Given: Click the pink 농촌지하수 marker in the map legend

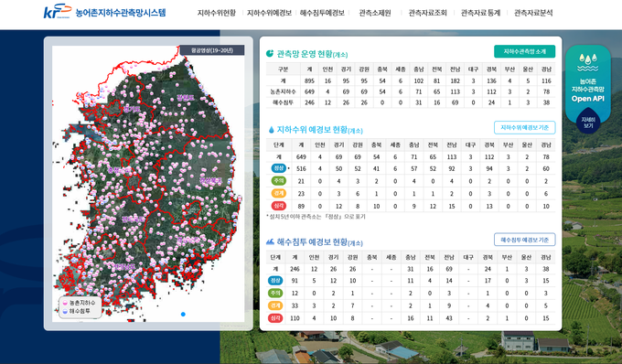Looking at the screenshot, I should coord(65,303).
